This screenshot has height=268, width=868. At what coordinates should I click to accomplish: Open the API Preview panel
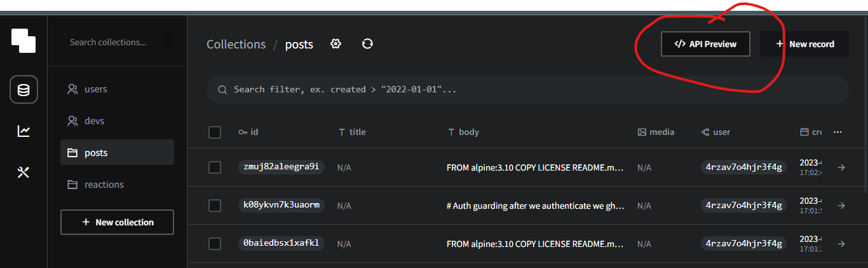point(705,44)
